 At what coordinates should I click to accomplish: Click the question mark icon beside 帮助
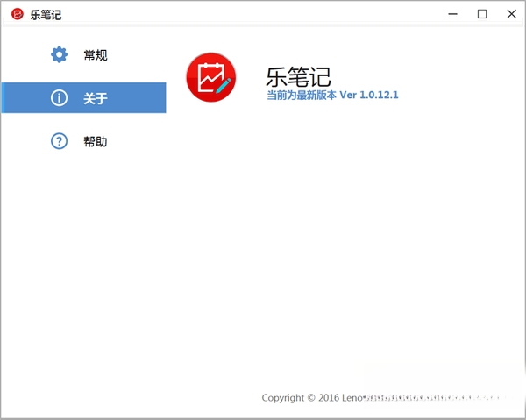pyautogui.click(x=59, y=141)
